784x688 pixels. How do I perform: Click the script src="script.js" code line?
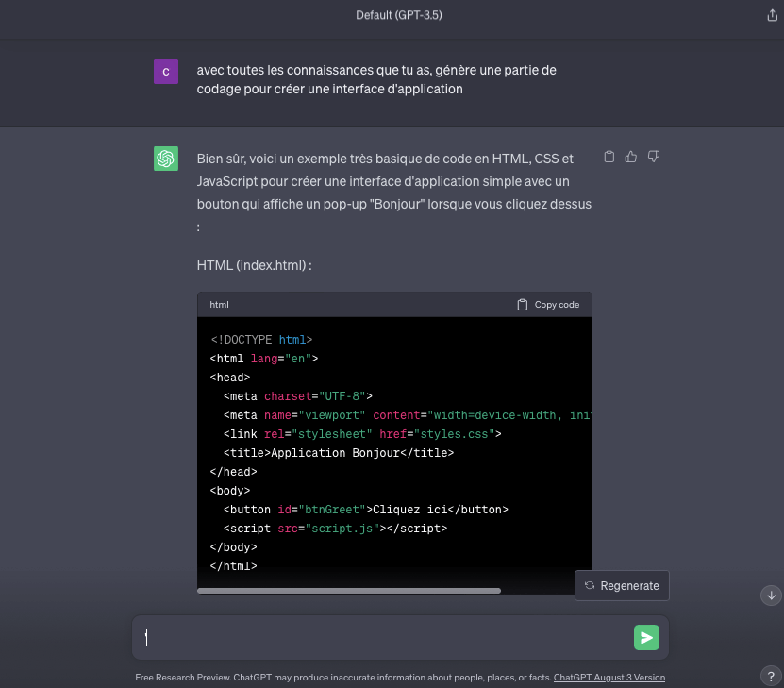(335, 529)
